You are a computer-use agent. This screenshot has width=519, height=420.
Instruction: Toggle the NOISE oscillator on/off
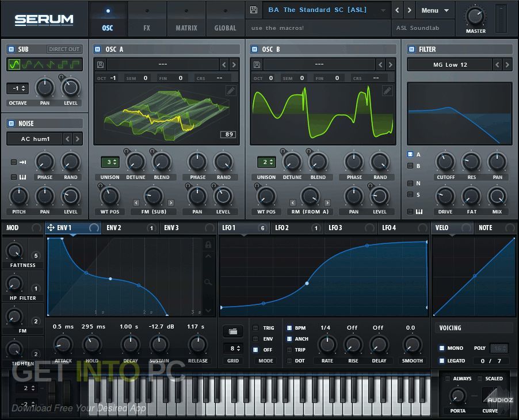[12, 123]
